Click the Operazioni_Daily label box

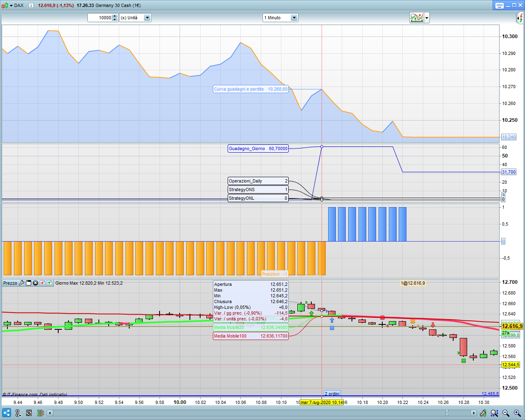tap(258, 181)
